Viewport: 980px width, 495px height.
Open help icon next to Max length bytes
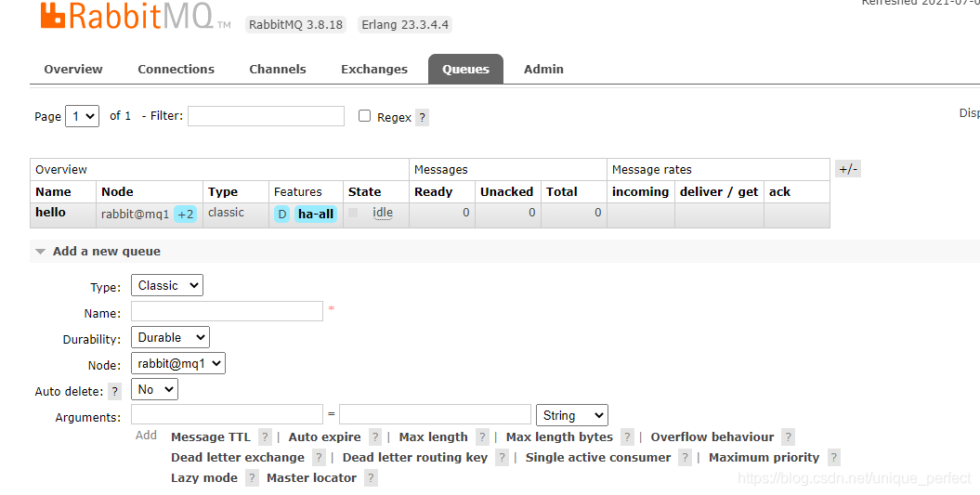coord(628,437)
